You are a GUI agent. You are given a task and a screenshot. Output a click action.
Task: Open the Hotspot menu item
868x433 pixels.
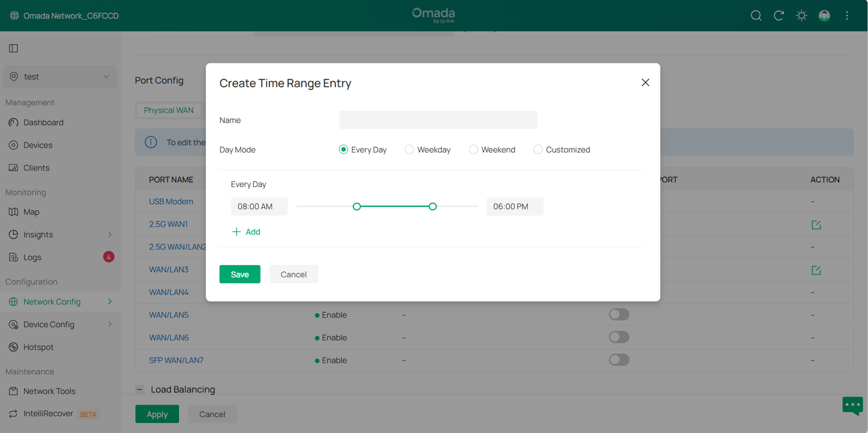[38, 347]
